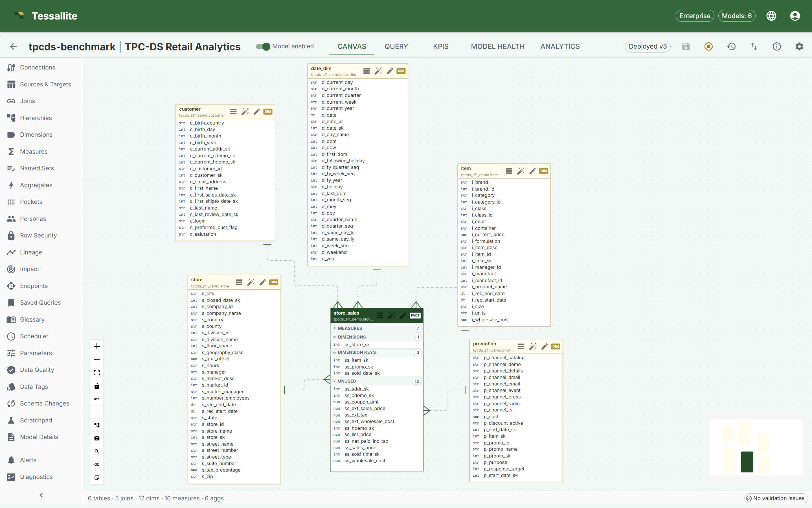Click the auto-layout icon on canvas toolbar
Screen dimensions: 812x508
click(x=97, y=425)
